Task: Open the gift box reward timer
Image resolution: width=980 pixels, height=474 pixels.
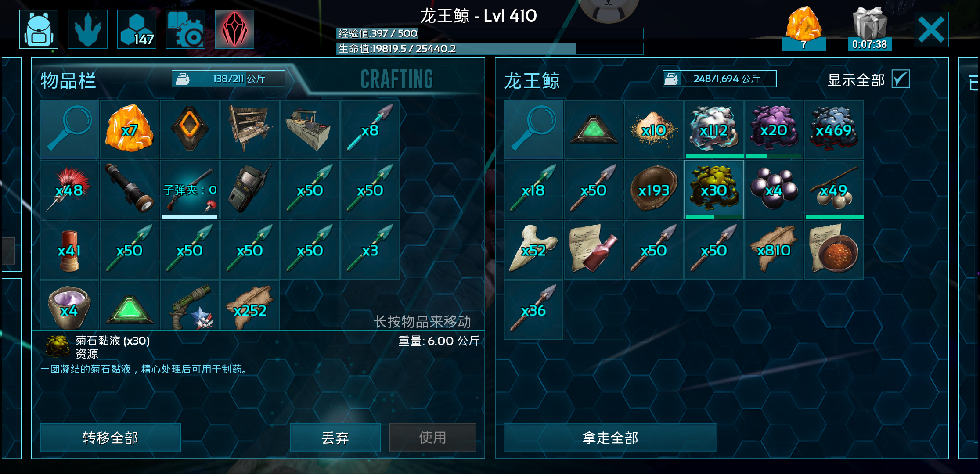Action: (x=870, y=29)
